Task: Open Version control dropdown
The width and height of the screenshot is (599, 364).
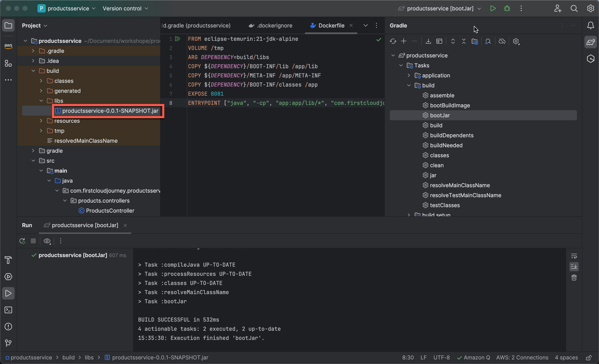Action: 125,9
